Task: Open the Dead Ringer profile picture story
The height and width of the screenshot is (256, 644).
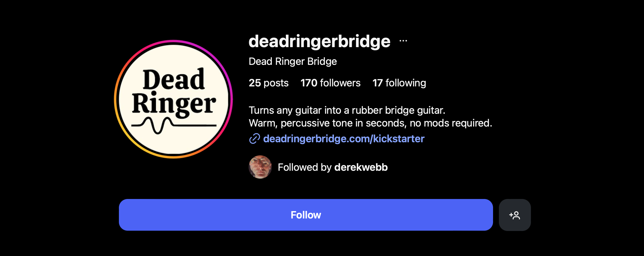Action: coord(174,99)
